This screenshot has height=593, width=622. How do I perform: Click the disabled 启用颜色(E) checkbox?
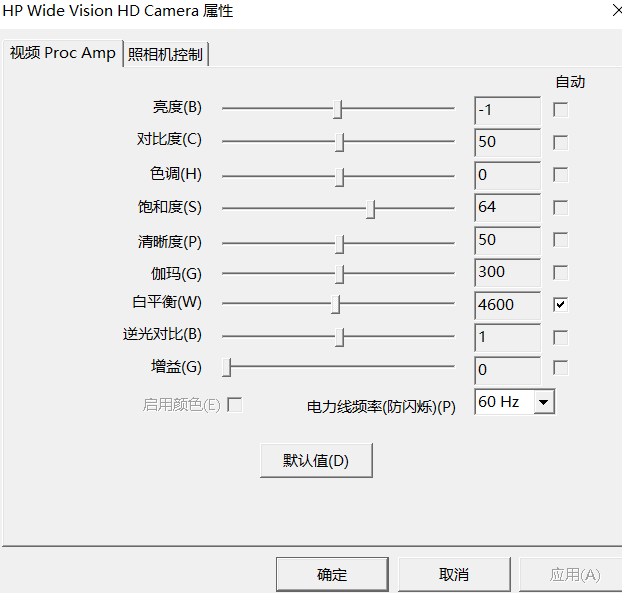coord(234,405)
